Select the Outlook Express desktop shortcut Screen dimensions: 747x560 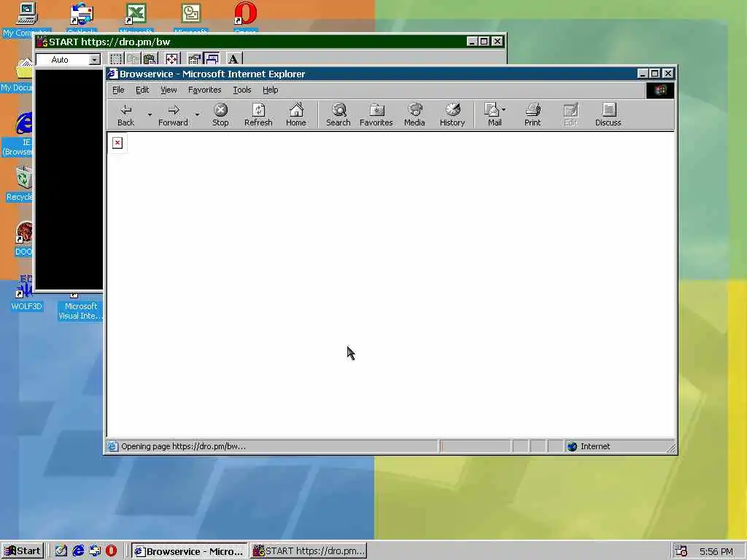82,18
